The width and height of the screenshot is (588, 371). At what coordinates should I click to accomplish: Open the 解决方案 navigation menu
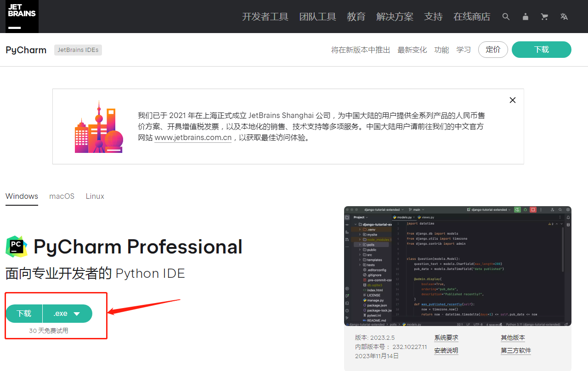pyautogui.click(x=395, y=17)
